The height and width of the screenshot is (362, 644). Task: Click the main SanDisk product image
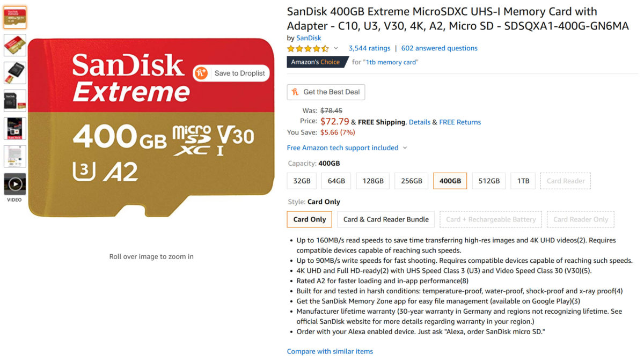(151, 128)
